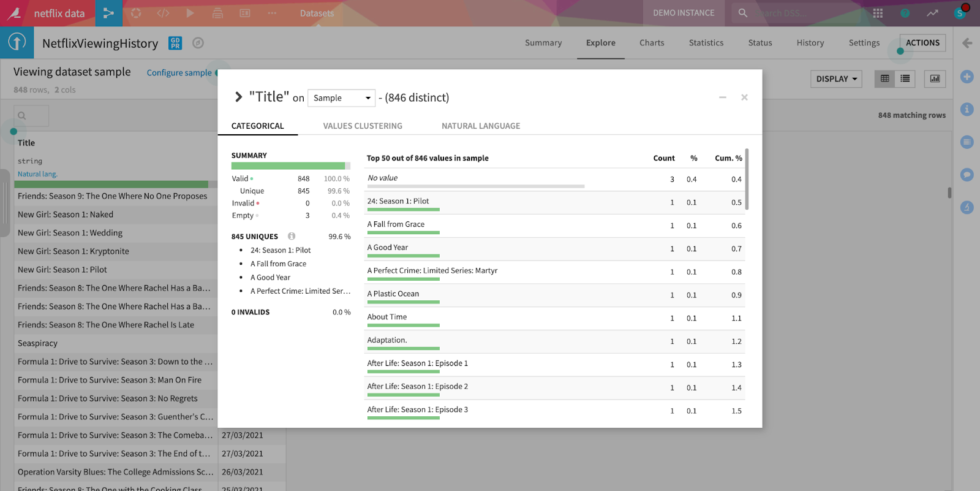The height and width of the screenshot is (491, 980).
Task: Click the Title column green validity bar
Action: 116,185
